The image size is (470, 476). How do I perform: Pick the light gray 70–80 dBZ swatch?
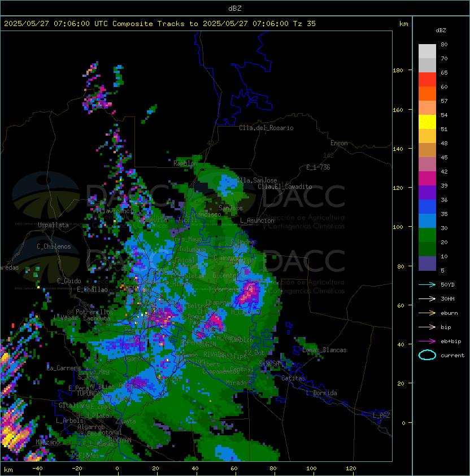[x=427, y=51]
